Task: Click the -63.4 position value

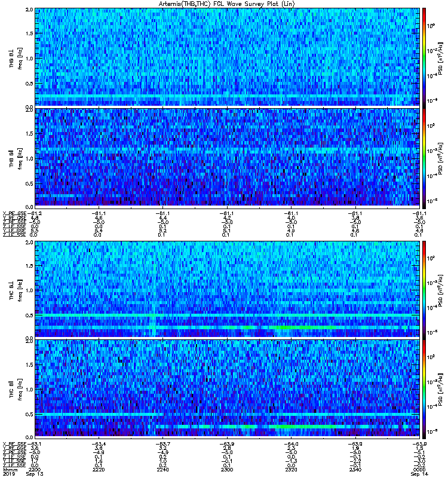Action: (x=99, y=444)
